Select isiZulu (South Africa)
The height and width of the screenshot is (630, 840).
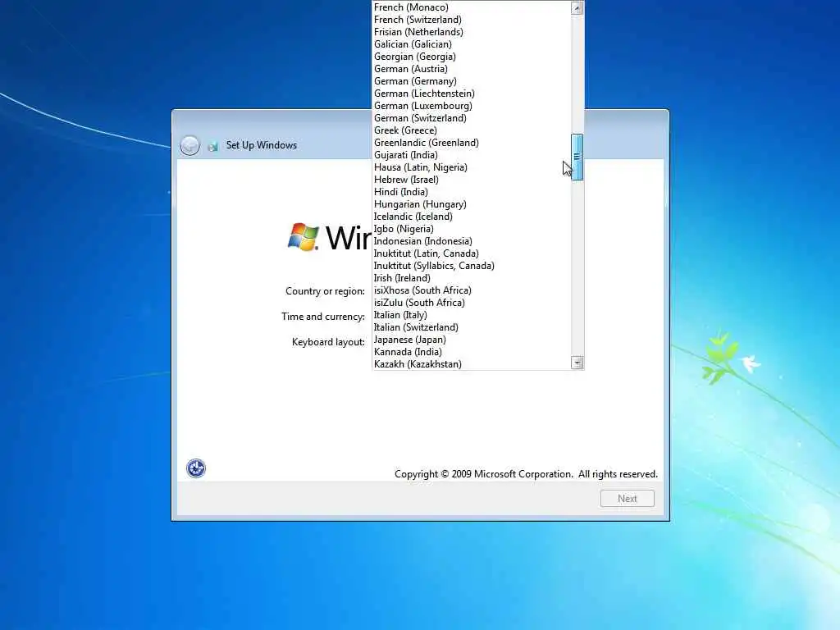coord(472,303)
